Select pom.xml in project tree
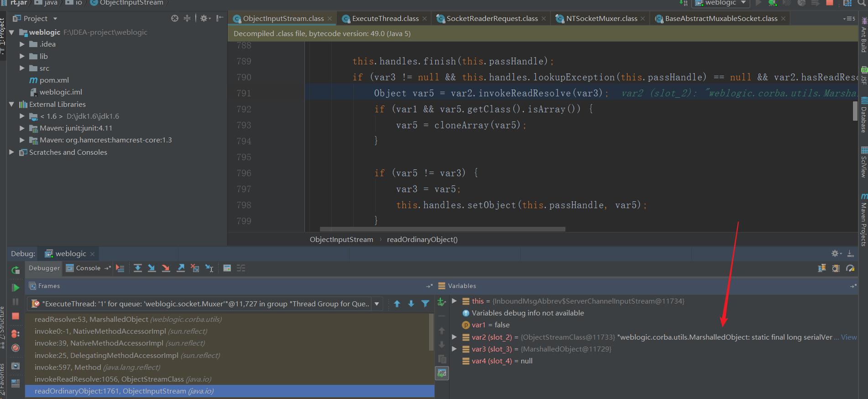 point(54,80)
